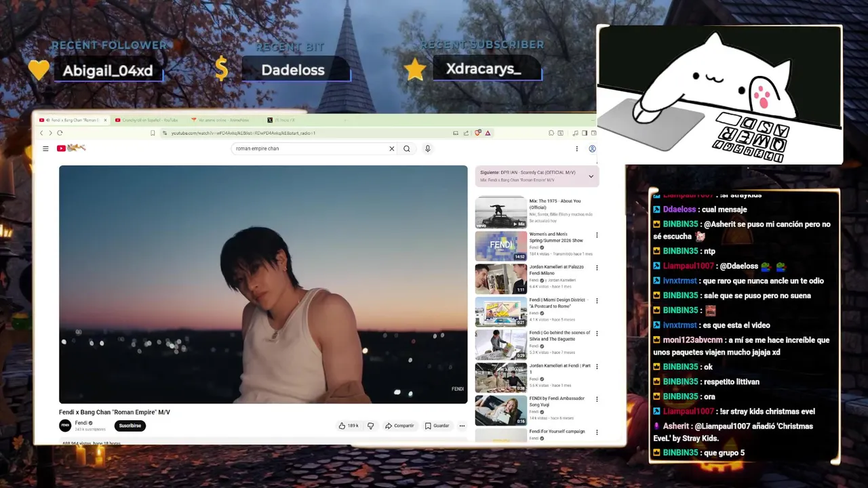This screenshot has width=868, height=488.
Task: Click chat message 'respetito littivan'
Action: click(x=731, y=382)
